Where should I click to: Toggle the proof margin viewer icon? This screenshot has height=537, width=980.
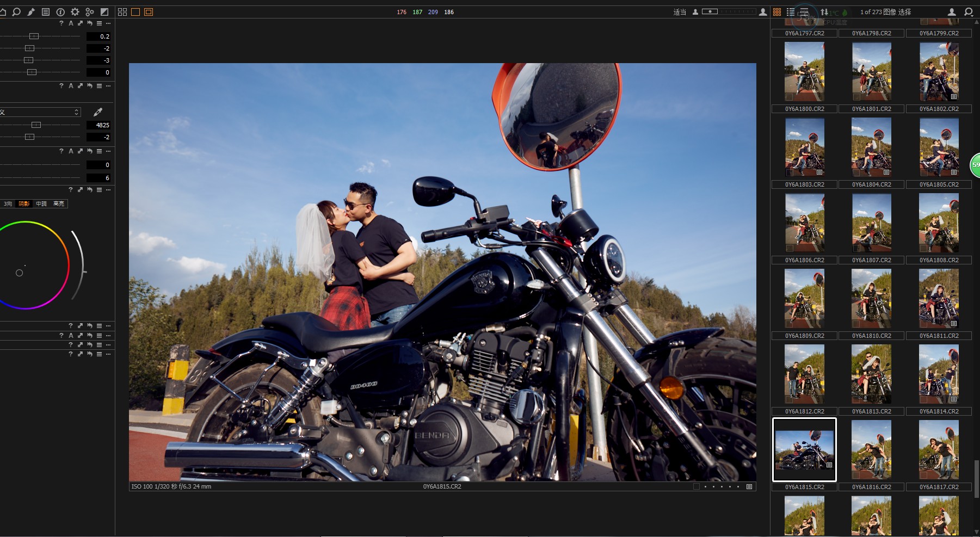pos(149,11)
